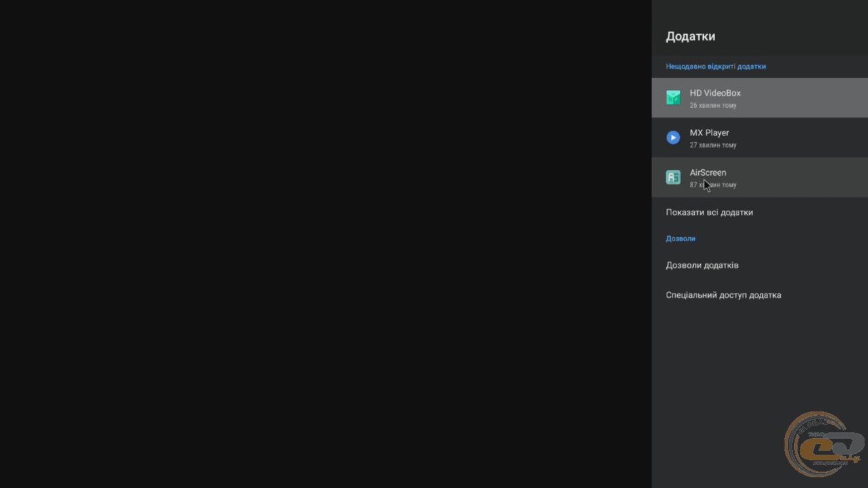Click the round watermark logo in the corner
The width and height of the screenshot is (868, 488).
pos(825,445)
